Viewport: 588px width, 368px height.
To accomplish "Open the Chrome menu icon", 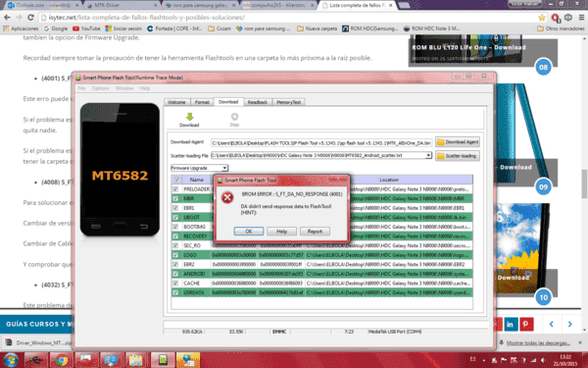I will [x=581, y=18].
